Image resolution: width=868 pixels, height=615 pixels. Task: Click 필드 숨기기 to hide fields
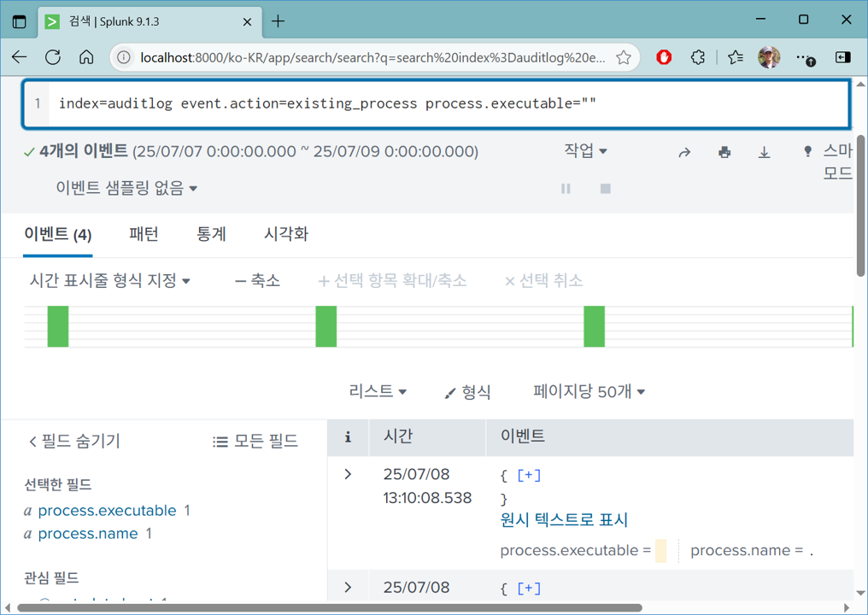click(74, 442)
